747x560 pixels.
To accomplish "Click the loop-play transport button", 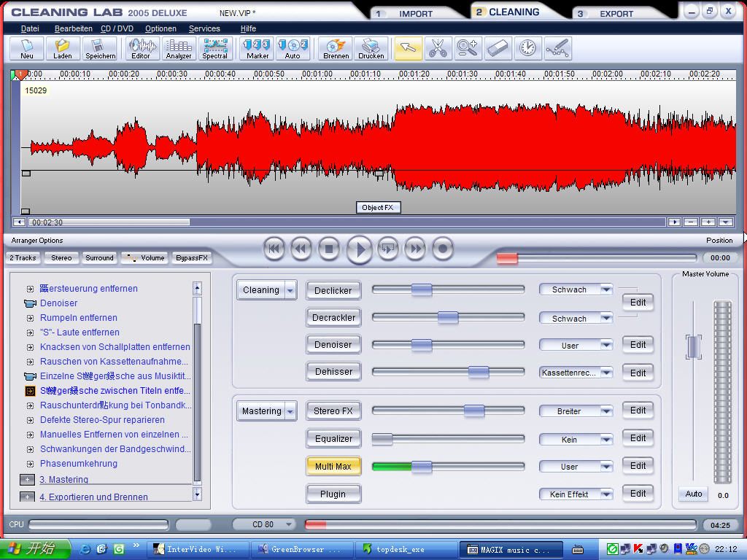I will pyautogui.click(x=388, y=249).
